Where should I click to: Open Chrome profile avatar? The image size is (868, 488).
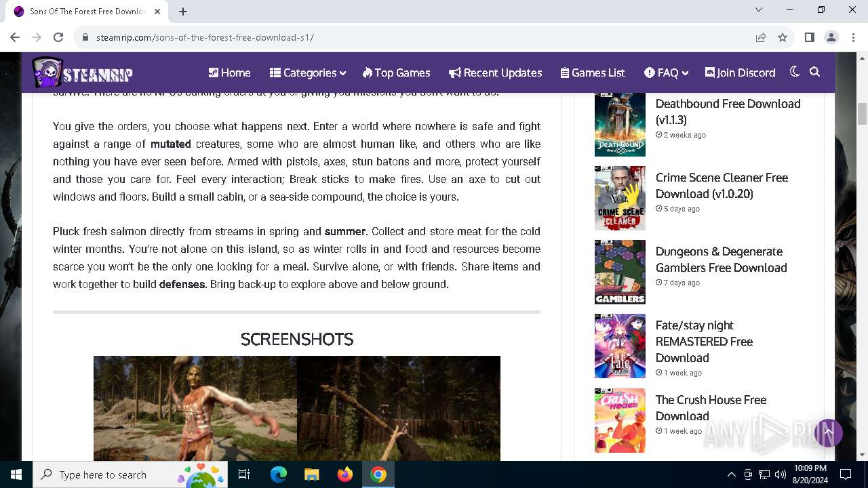click(831, 37)
